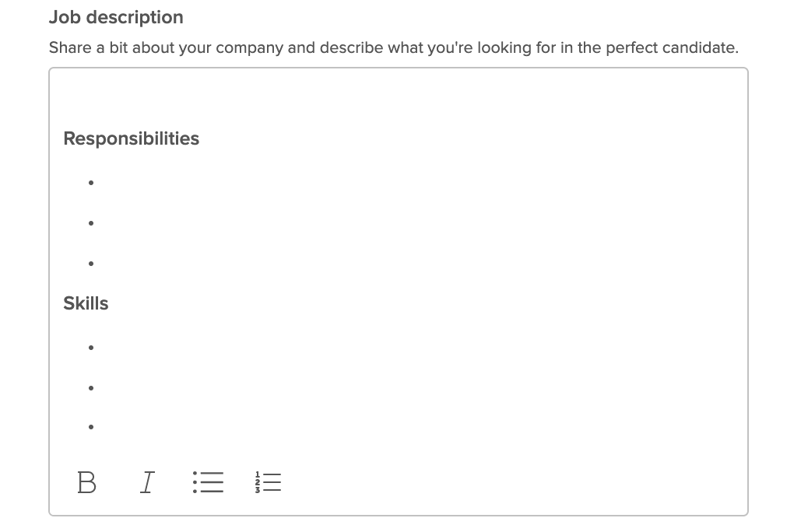
Task: Click the second bullet under Responsibilities
Action: (413, 223)
